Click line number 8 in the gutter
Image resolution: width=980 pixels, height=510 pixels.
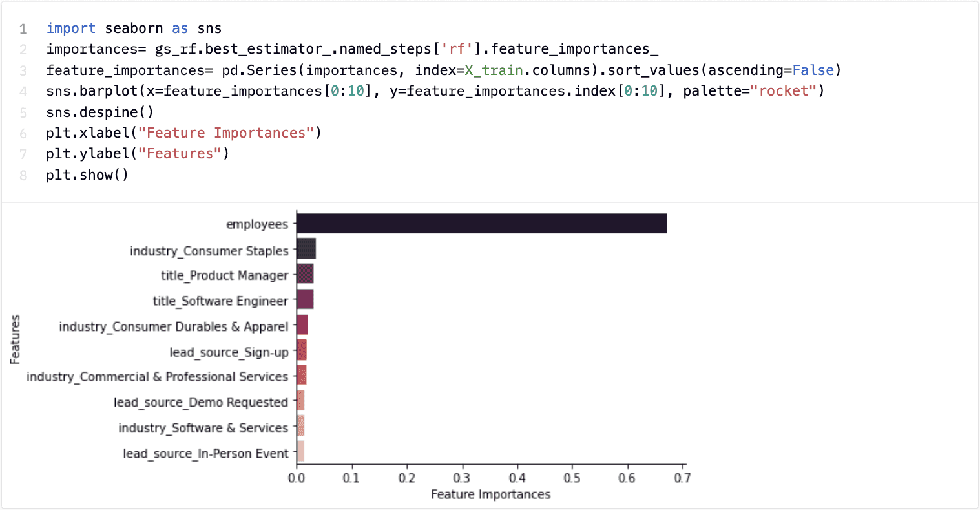(x=23, y=175)
